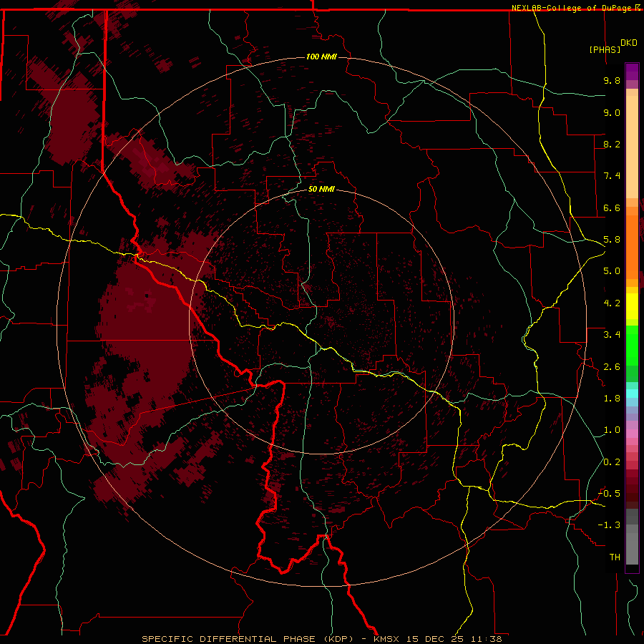The height and width of the screenshot is (644, 644).
Task: Click the 6.6 value on legend
Action: click(612, 208)
